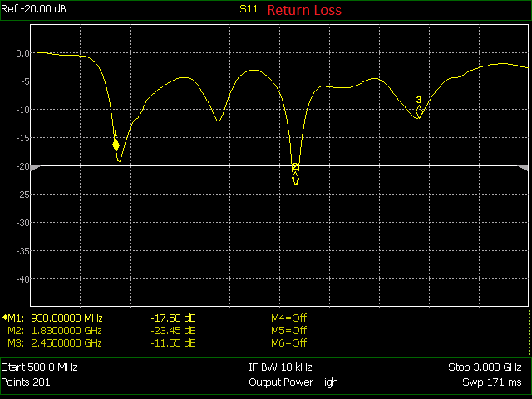Toggle the M5=Off marker entry
This screenshot has width=532, height=399.
[289, 330]
